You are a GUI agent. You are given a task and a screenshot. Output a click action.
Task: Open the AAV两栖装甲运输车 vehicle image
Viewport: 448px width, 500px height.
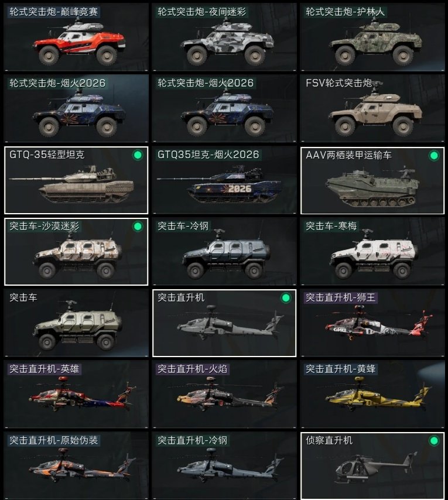point(372,186)
